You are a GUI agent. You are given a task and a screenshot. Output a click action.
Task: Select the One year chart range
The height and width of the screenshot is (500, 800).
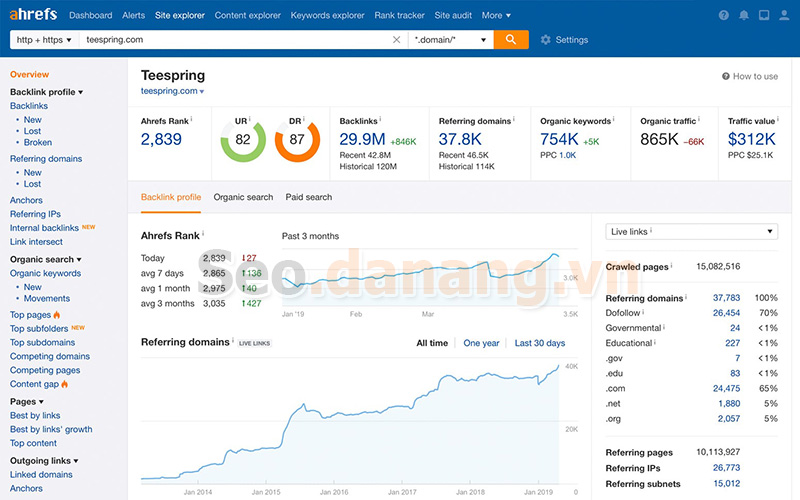click(481, 343)
